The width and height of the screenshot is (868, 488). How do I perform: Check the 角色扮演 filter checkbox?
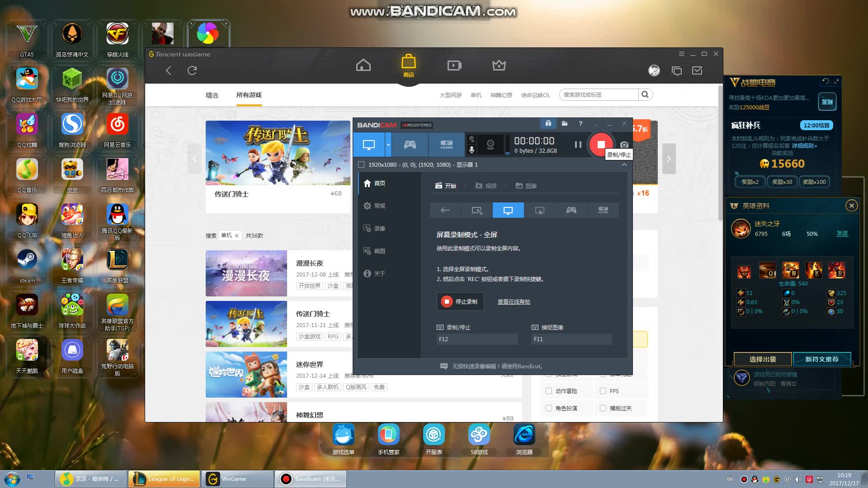pos(549,408)
